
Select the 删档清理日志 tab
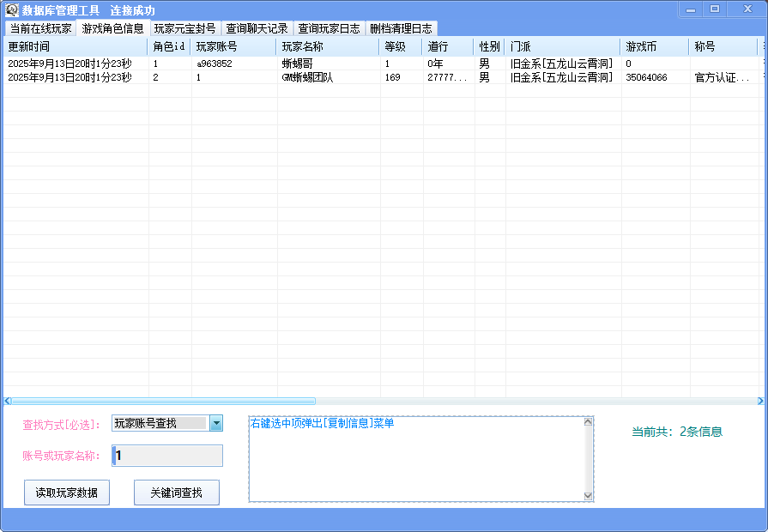tap(401, 28)
